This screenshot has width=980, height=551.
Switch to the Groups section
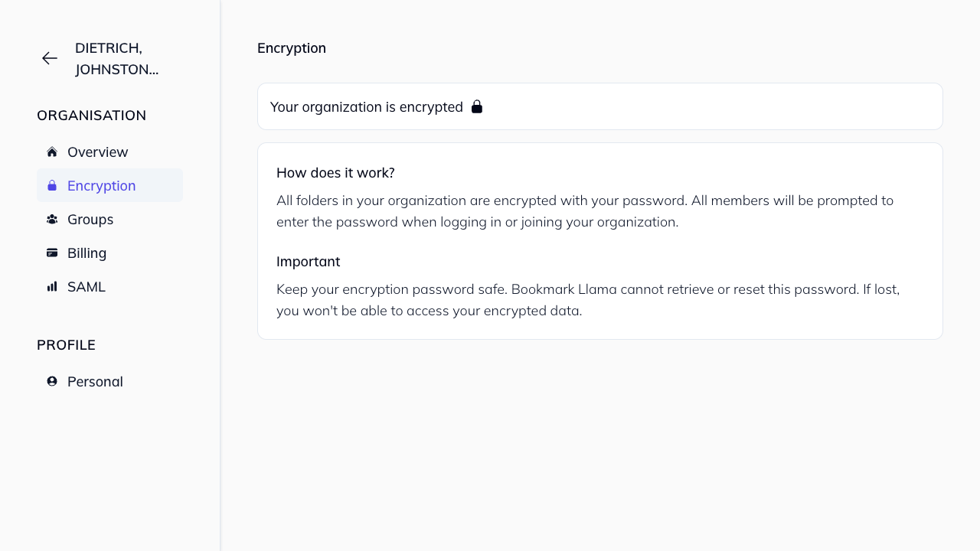tap(90, 219)
